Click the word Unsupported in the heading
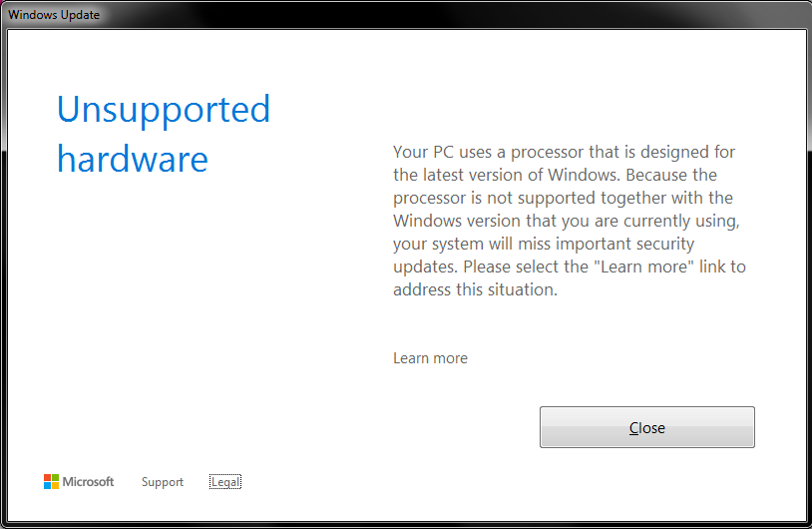Viewport: 812px width, 529px height. coord(164,109)
